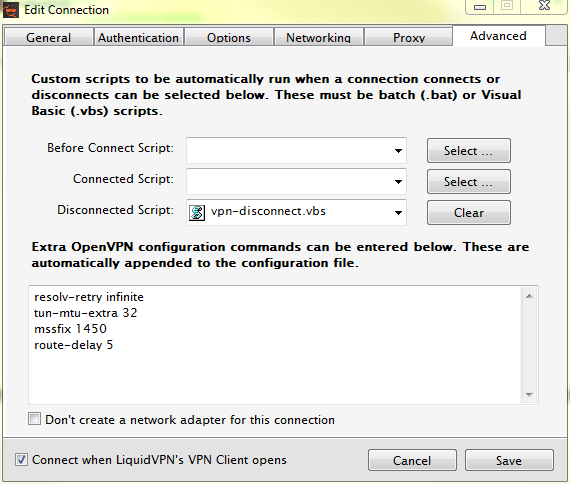The image size is (570, 484).
Task: Click inside the extra OpenVPN commands text area
Action: click(275, 345)
